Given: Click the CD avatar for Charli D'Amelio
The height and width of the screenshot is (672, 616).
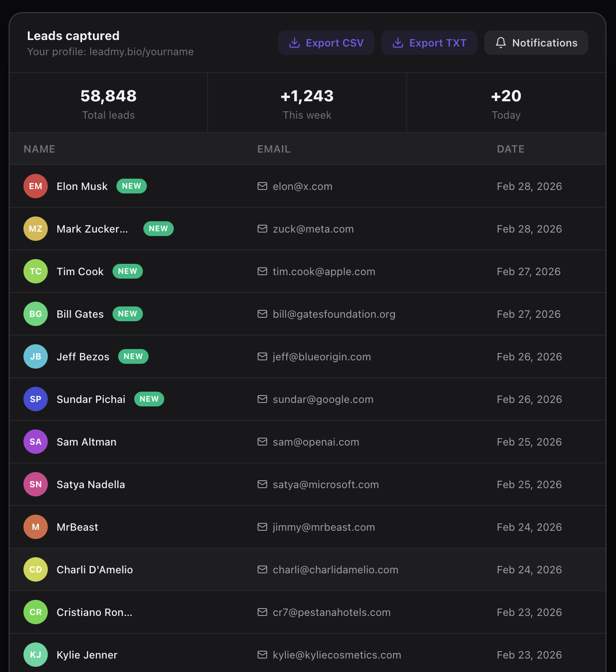Looking at the screenshot, I should [x=36, y=569].
